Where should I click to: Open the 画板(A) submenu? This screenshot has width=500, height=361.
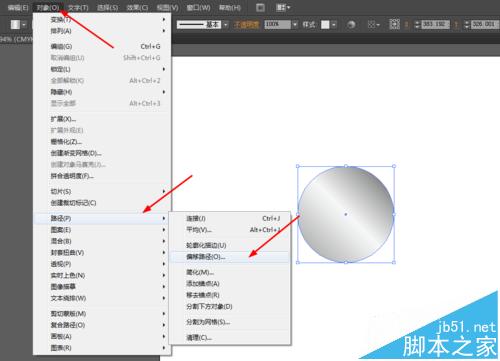pos(102,336)
